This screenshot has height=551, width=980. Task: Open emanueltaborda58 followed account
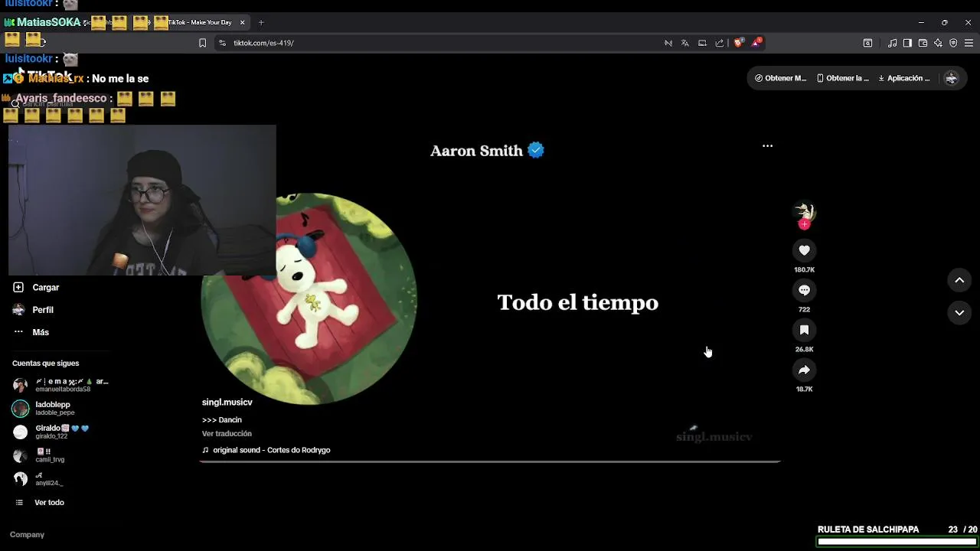pyautogui.click(x=60, y=385)
